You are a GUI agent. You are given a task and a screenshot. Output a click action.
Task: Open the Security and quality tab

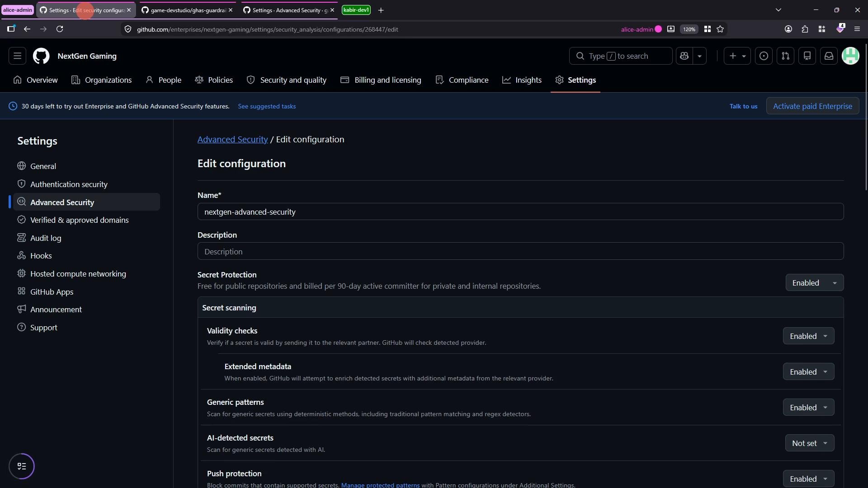[x=287, y=80]
